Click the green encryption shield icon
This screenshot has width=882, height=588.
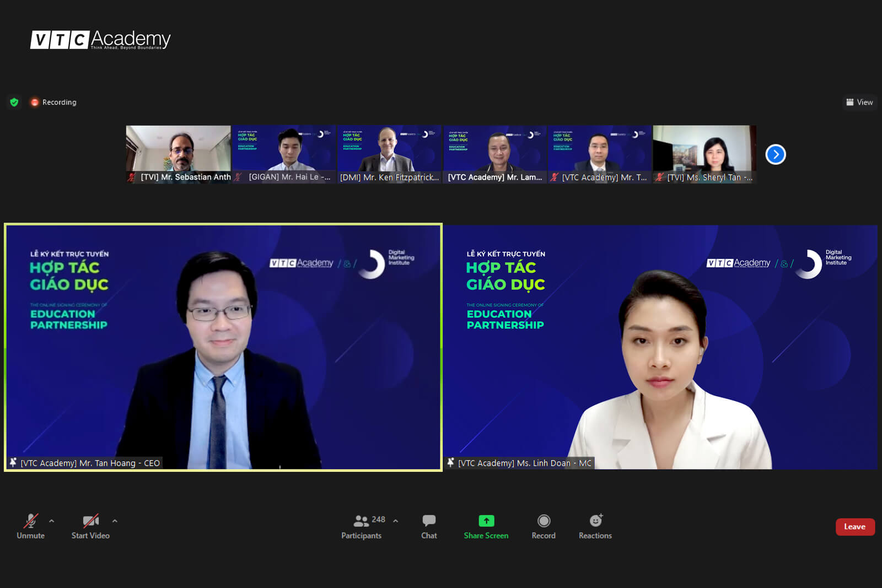14,103
